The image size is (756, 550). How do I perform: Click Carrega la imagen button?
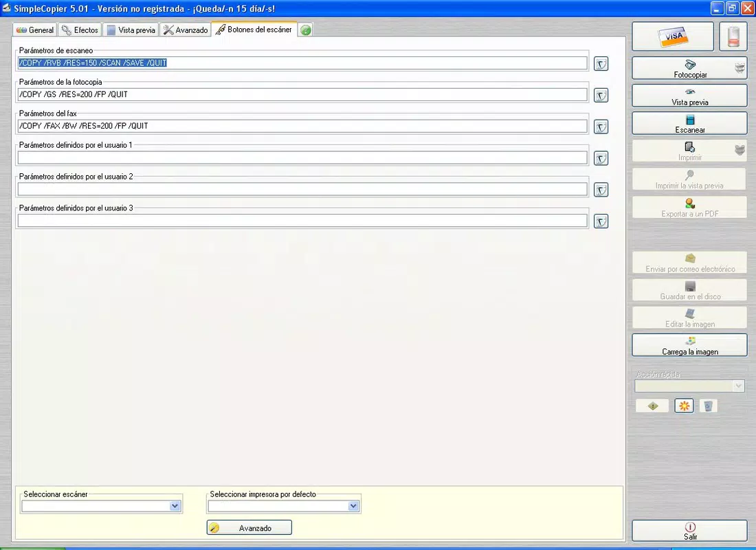690,345
